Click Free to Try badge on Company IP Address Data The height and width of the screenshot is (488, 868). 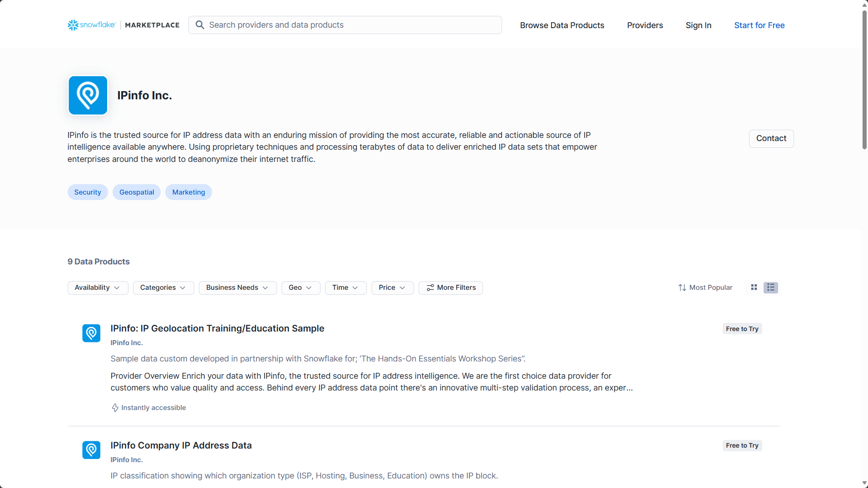point(742,445)
